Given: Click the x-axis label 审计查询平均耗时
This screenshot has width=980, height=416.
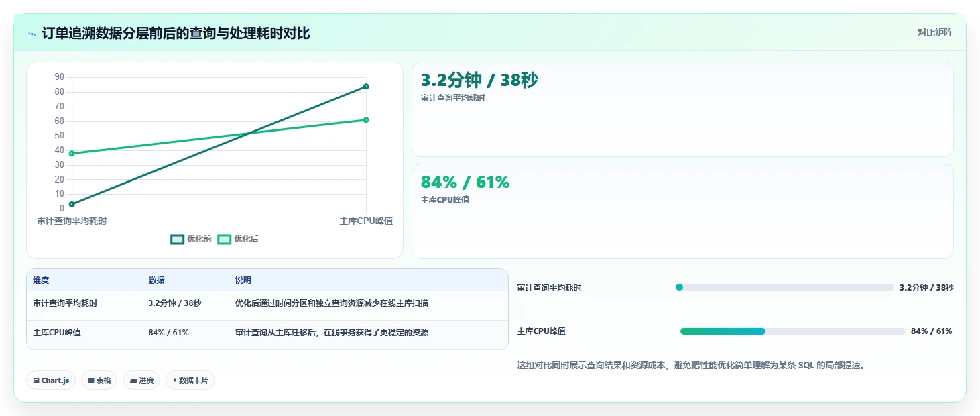Looking at the screenshot, I should click(72, 221).
